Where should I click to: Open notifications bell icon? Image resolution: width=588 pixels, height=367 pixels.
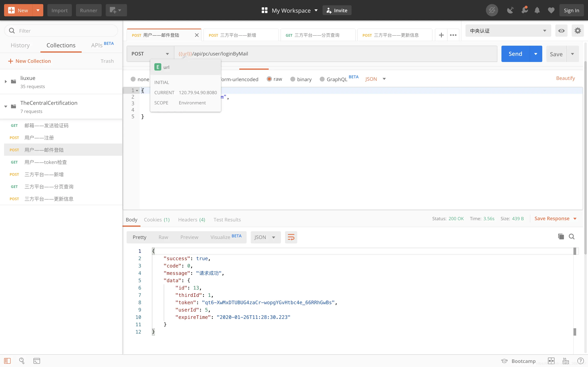point(537,10)
